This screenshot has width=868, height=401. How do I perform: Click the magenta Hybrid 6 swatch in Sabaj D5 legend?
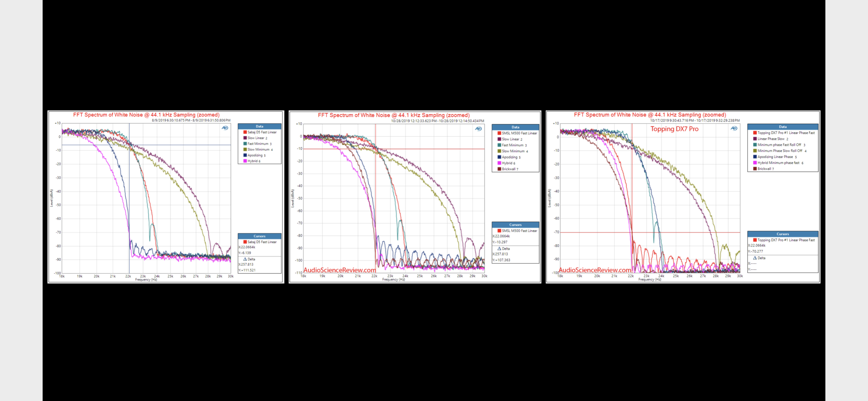point(245,161)
